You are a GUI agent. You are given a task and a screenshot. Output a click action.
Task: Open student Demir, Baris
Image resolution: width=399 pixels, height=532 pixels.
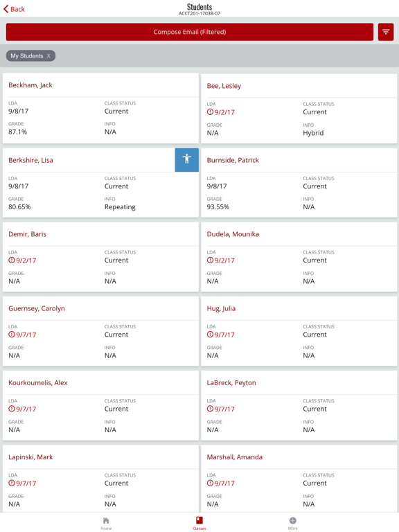click(x=27, y=234)
